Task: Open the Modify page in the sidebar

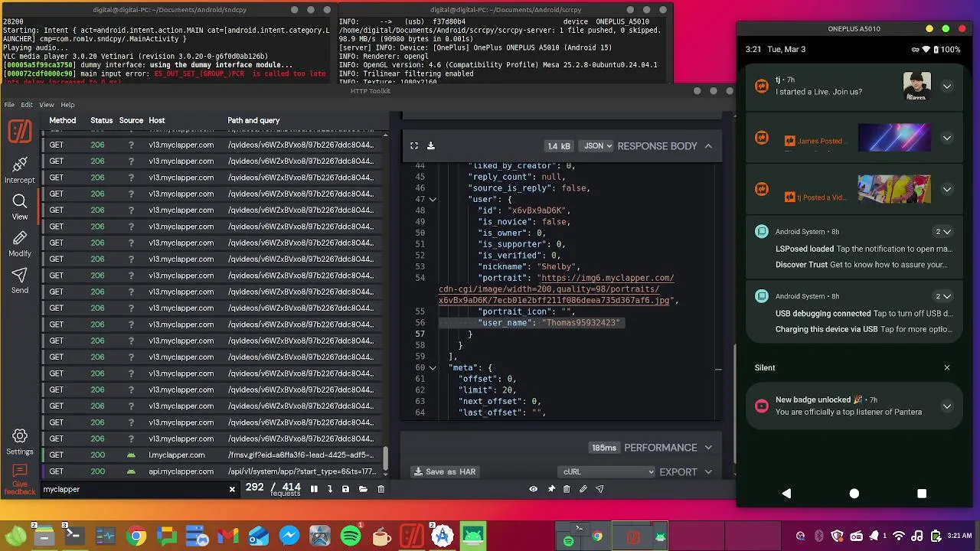Action: pos(20,243)
